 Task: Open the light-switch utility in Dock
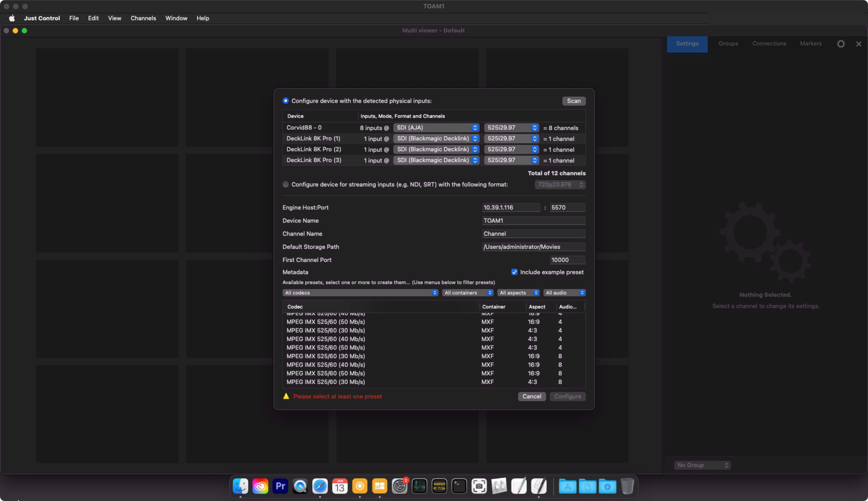[499, 486]
